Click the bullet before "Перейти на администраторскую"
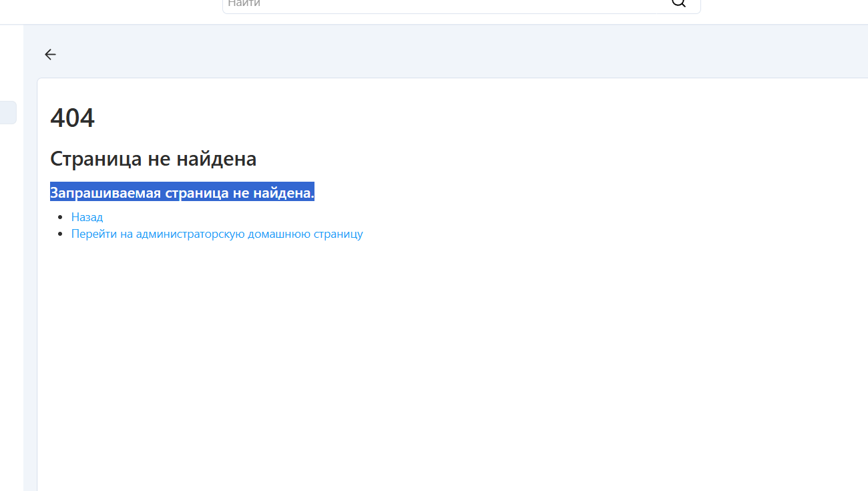 (x=60, y=234)
